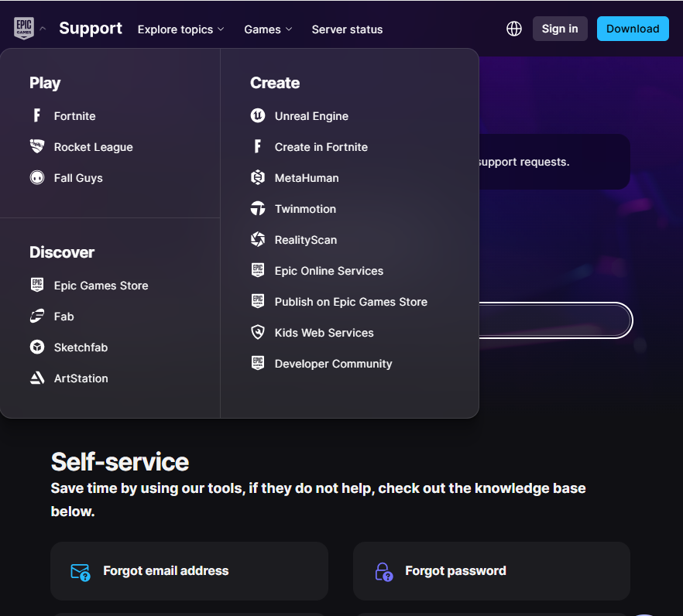
Task: Click the Unreal Engine icon
Action: [258, 115]
